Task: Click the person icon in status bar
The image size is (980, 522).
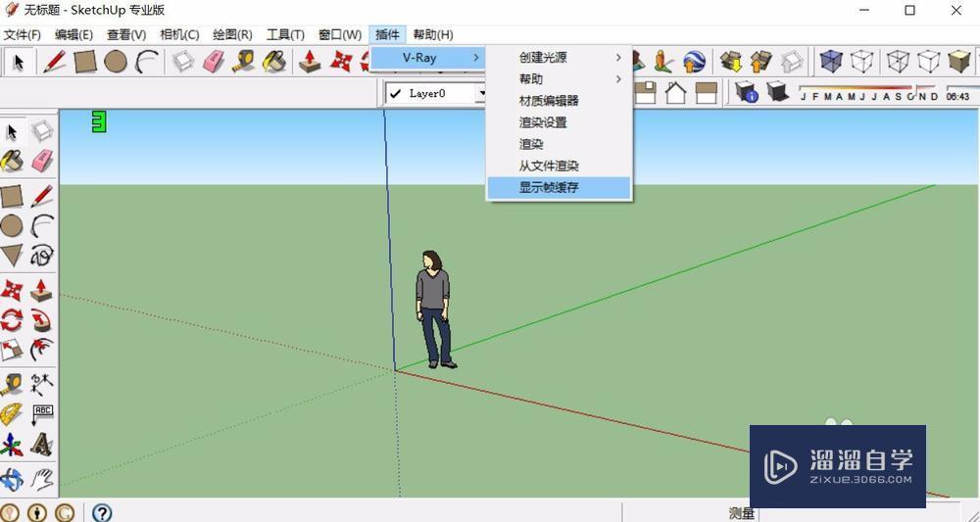Action: coord(37,512)
